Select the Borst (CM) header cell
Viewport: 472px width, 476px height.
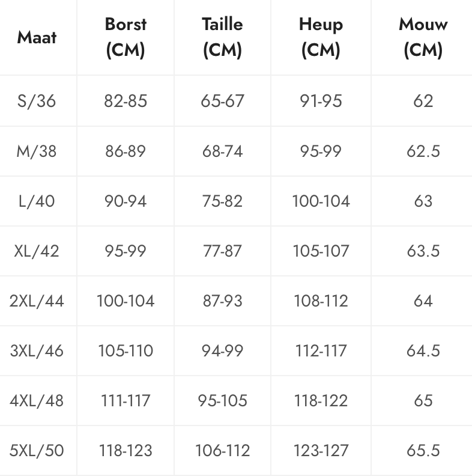click(x=126, y=37)
